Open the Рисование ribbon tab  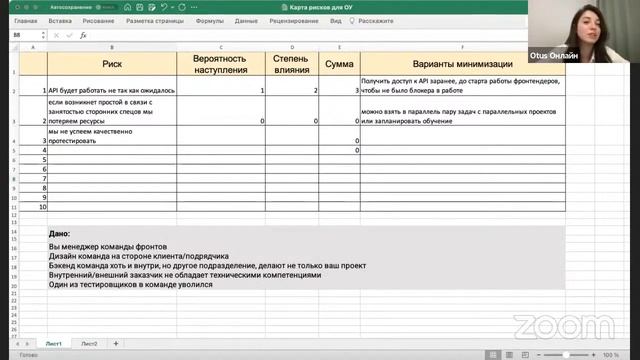pyautogui.click(x=98, y=21)
